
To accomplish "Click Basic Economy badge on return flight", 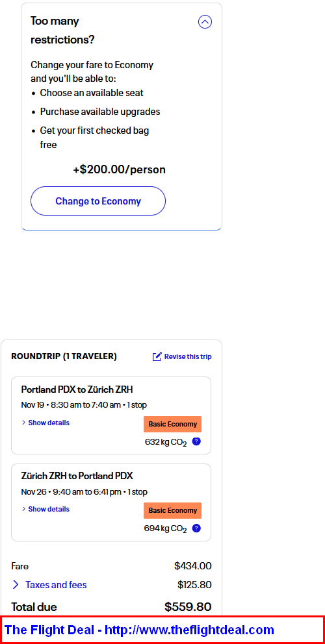I will click(x=172, y=510).
